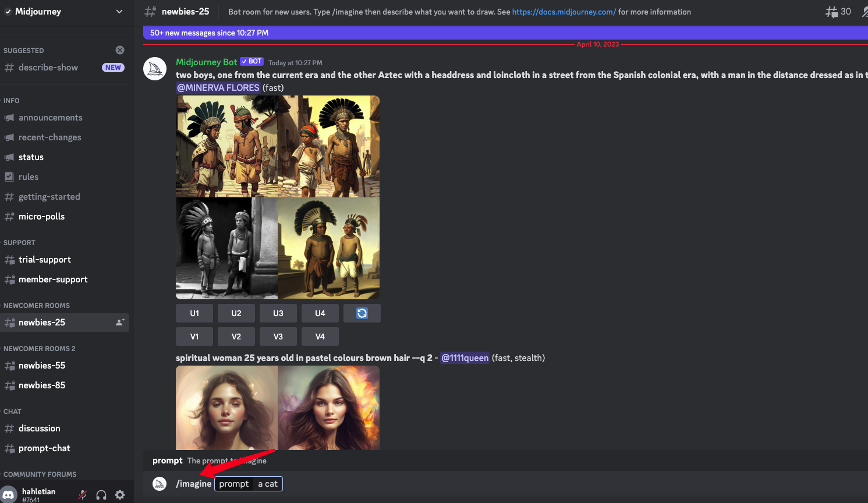
Task: Click the Midjourney Bot avatar
Action: (155, 69)
